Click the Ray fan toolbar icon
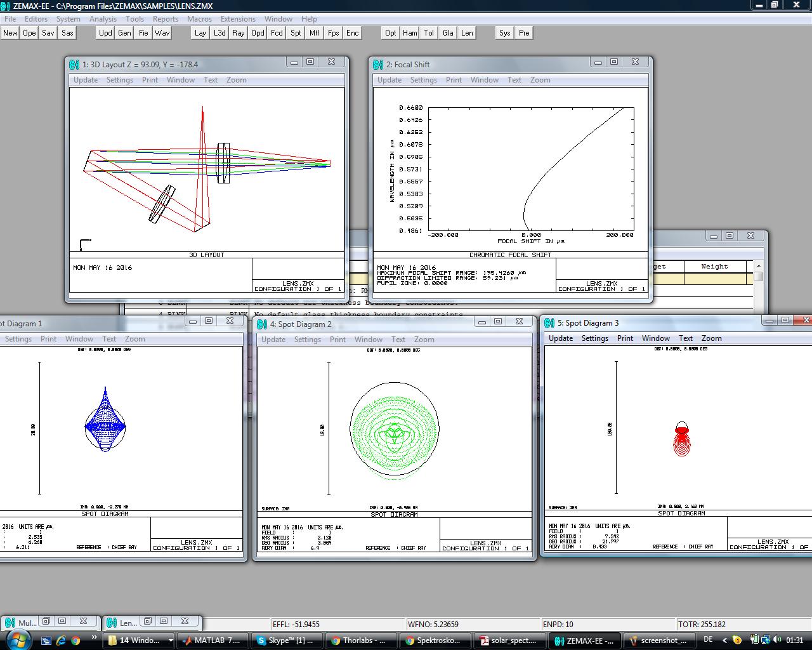Viewport: 812px width, 650px height. coord(238,32)
